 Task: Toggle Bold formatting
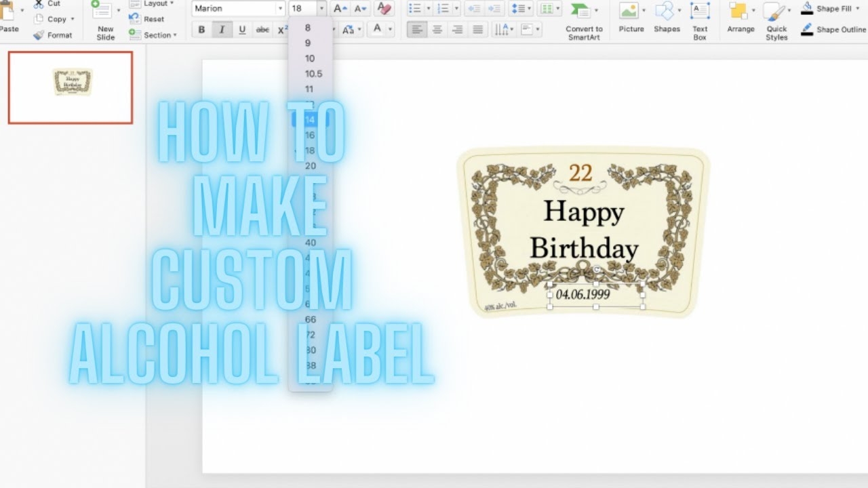coord(201,30)
